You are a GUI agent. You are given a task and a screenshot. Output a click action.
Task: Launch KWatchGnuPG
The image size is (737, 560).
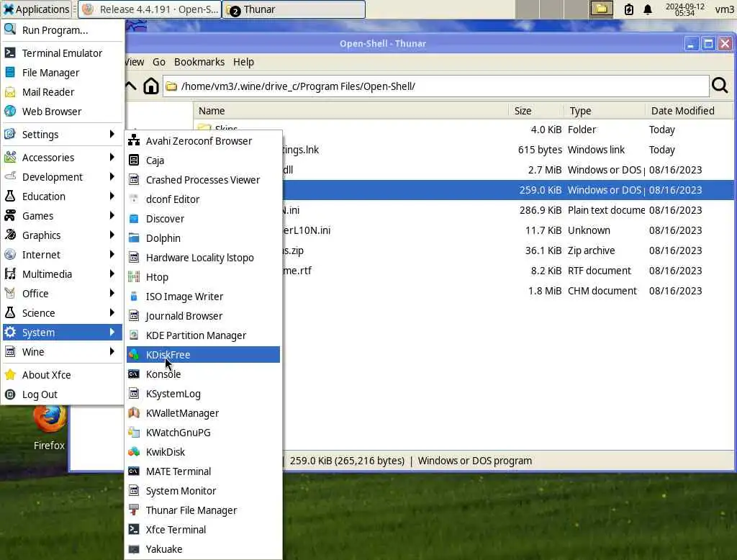(203, 432)
